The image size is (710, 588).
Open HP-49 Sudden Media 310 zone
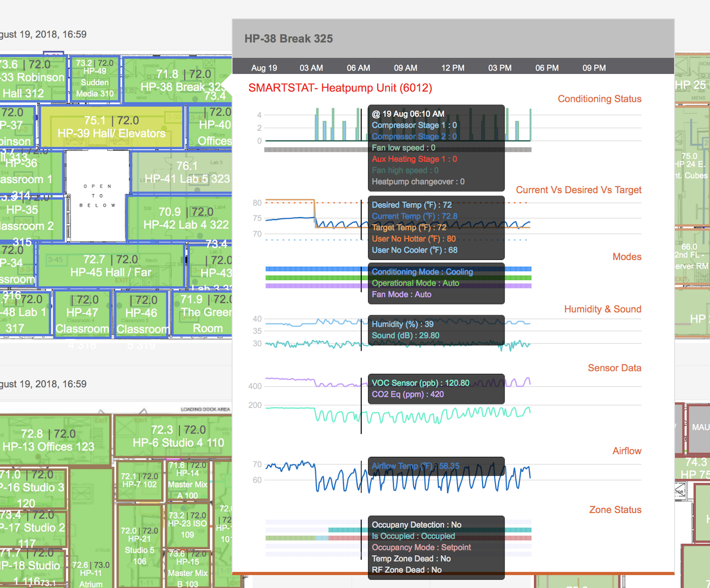pyautogui.click(x=95, y=79)
